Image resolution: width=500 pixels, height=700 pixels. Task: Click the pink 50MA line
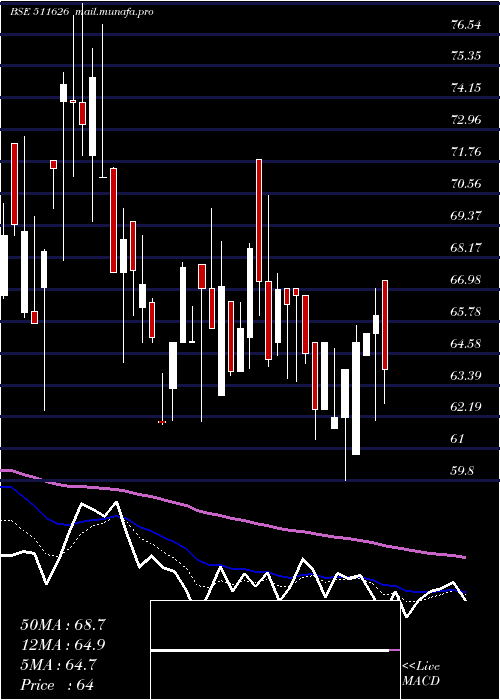232,517
